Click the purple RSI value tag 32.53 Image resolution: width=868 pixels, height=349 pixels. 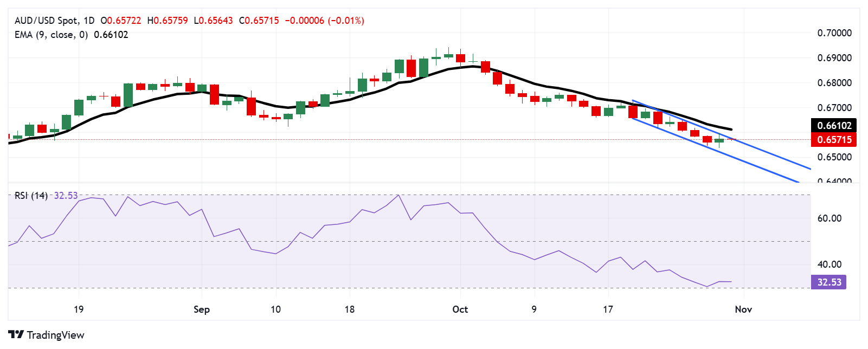(829, 282)
